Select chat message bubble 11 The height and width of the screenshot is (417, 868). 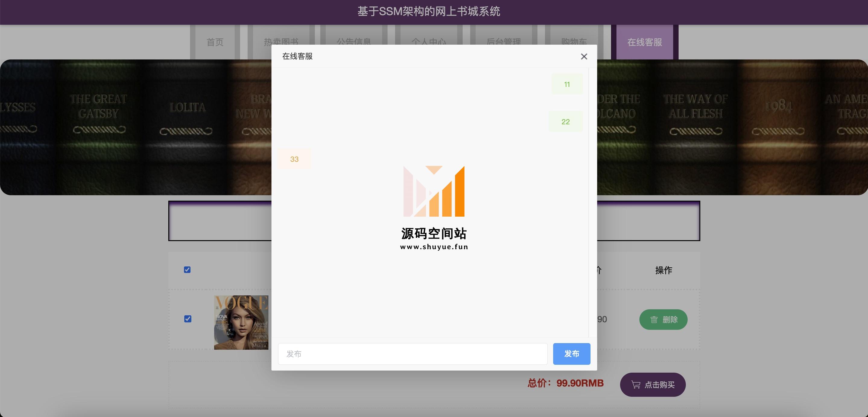pos(567,84)
